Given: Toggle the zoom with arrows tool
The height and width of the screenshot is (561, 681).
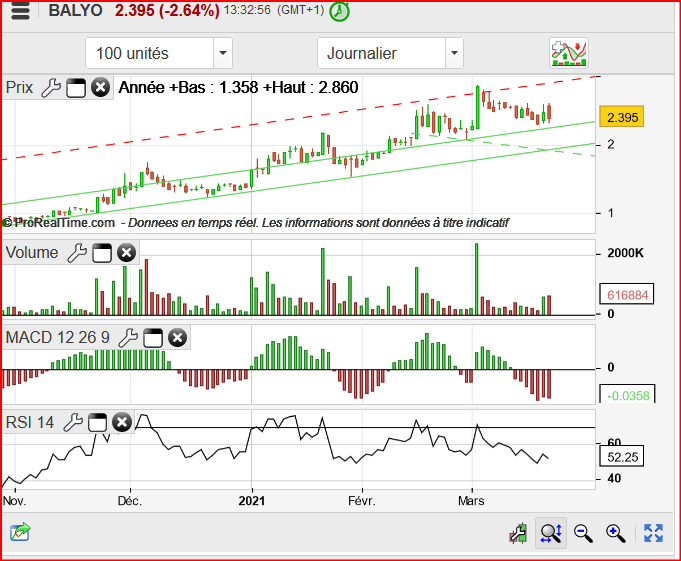Looking at the screenshot, I should [551, 533].
